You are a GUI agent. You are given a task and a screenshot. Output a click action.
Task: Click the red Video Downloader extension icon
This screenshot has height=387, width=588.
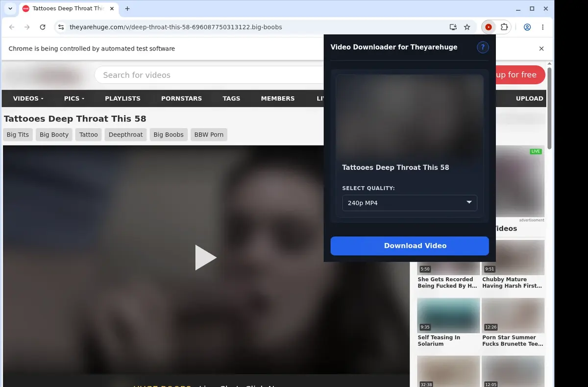point(489,27)
